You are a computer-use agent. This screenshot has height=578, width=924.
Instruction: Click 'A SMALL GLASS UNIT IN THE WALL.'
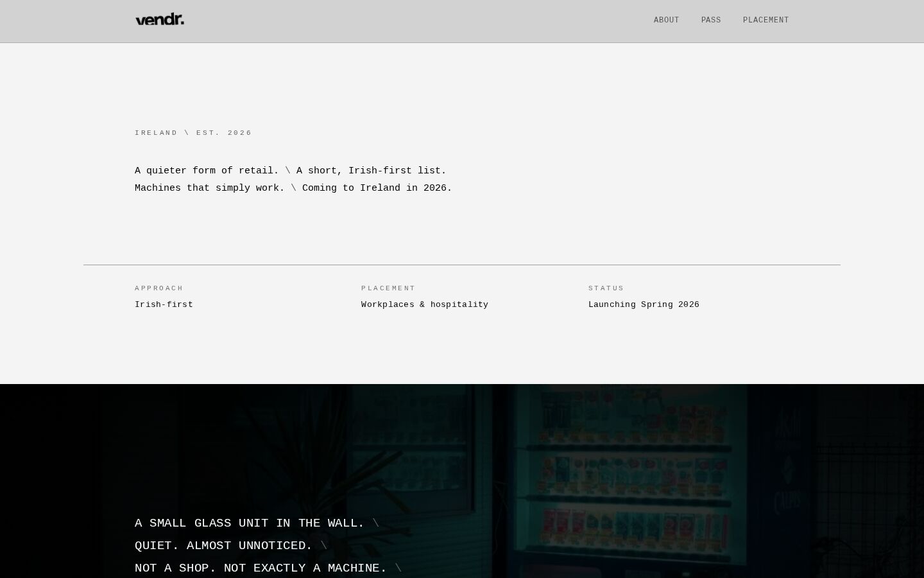coord(250,523)
